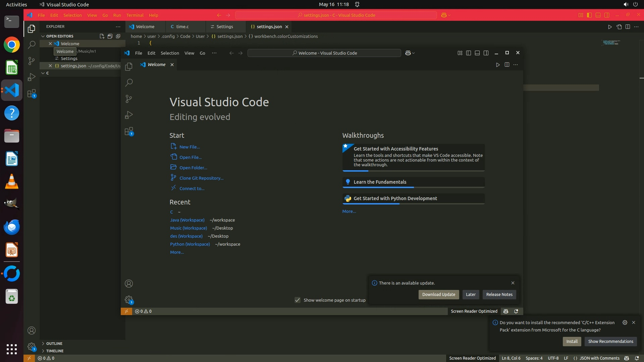
Task: Click the New File icon in Open Editors
Action: pyautogui.click(x=102, y=36)
